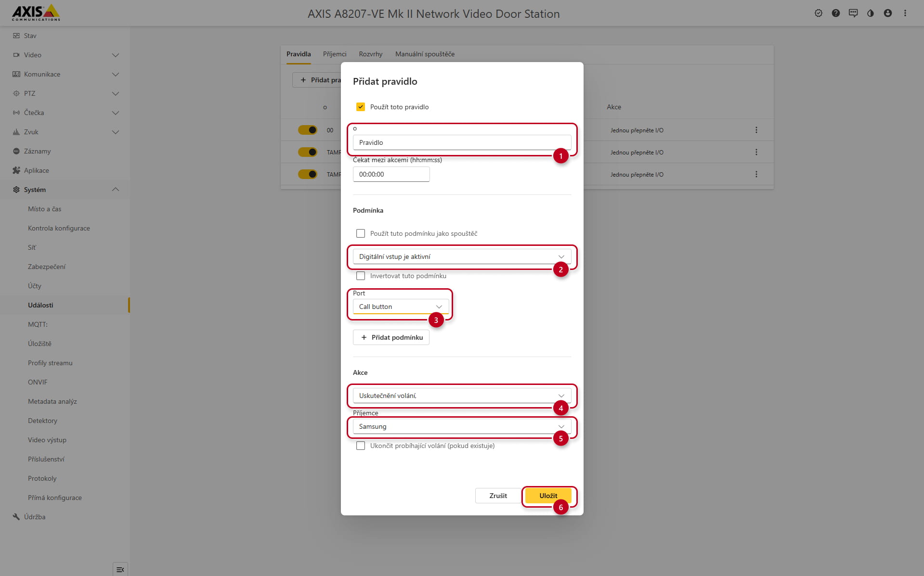The width and height of the screenshot is (924, 576).
Task: Click the wait time field 00:00:00
Action: tap(391, 174)
